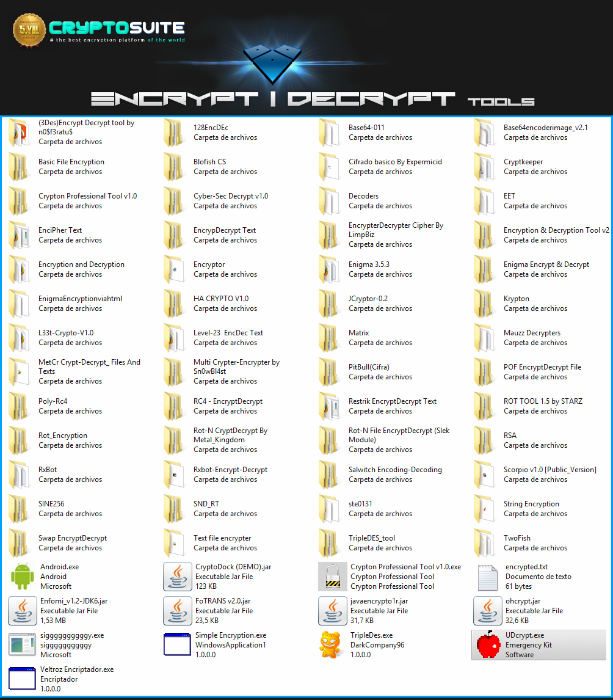Select the Enfomi_v1.2-JDK6.jar Java icon
Viewport: 613px width, 700px height.
pyautogui.click(x=23, y=611)
